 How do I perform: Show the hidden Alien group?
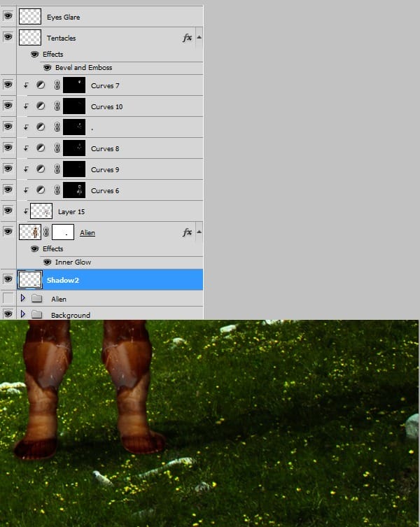coord(8,299)
